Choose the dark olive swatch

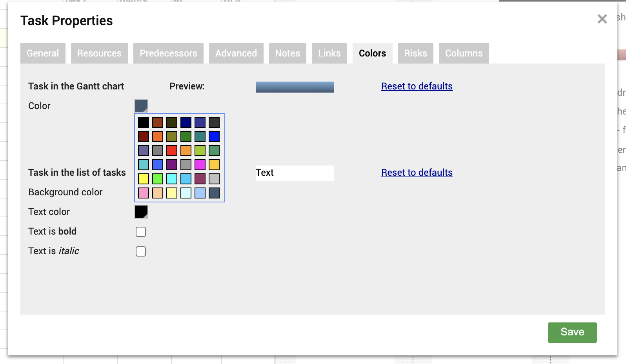click(x=172, y=122)
